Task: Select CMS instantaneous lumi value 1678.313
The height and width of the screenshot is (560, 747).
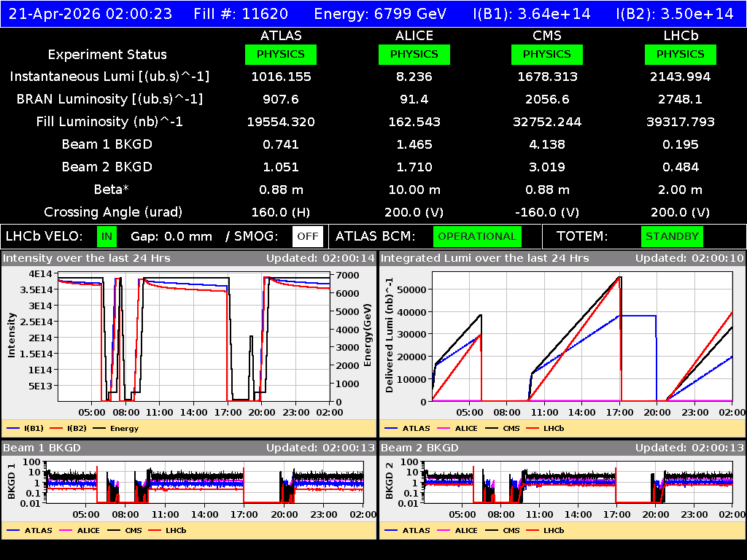Action: pyautogui.click(x=547, y=77)
